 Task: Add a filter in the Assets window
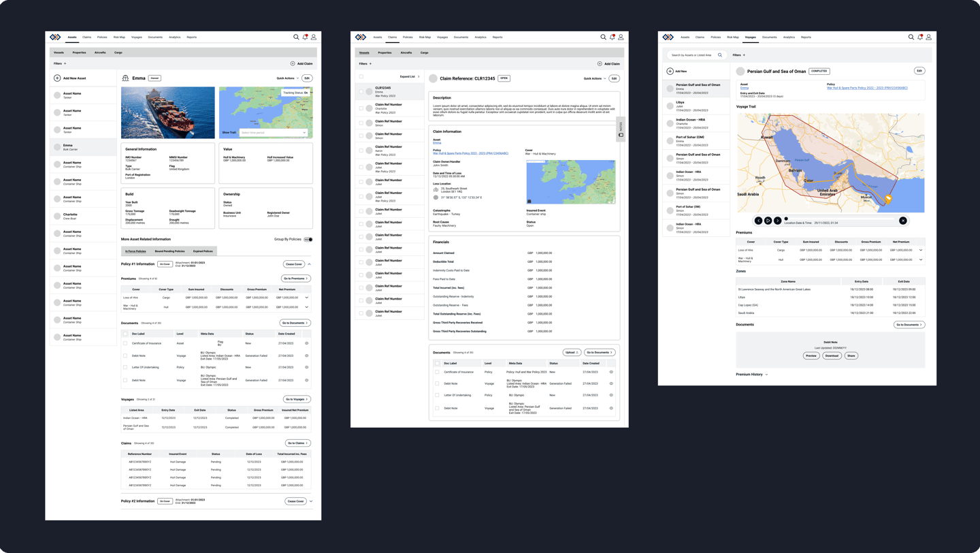click(65, 63)
